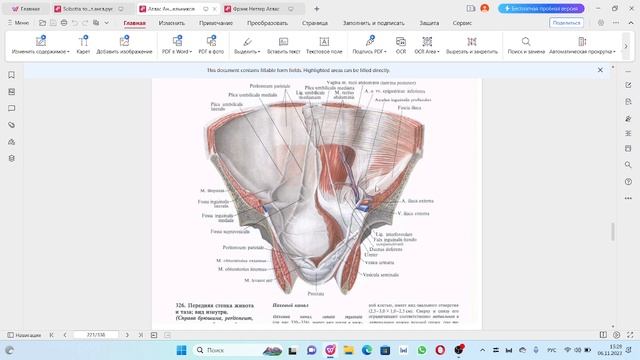Screen dimensions: 640x360
Task: Open a new tab with the plus button
Action: point(317,9)
